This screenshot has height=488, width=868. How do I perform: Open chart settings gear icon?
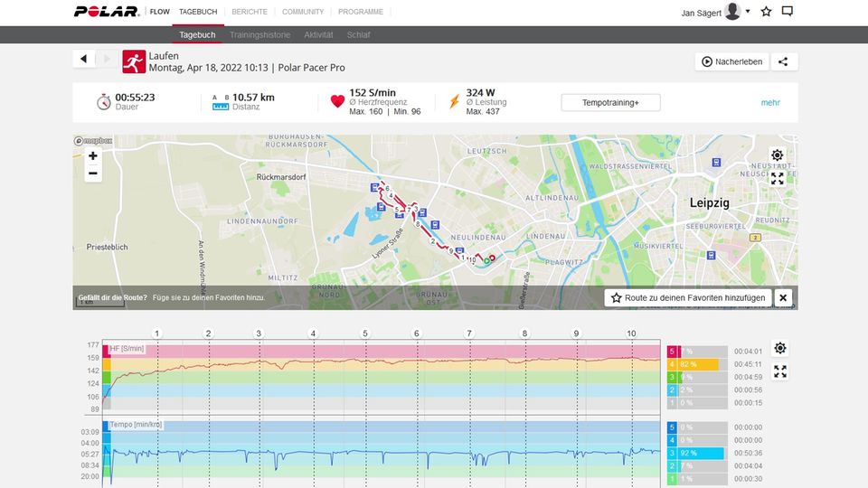coord(780,349)
